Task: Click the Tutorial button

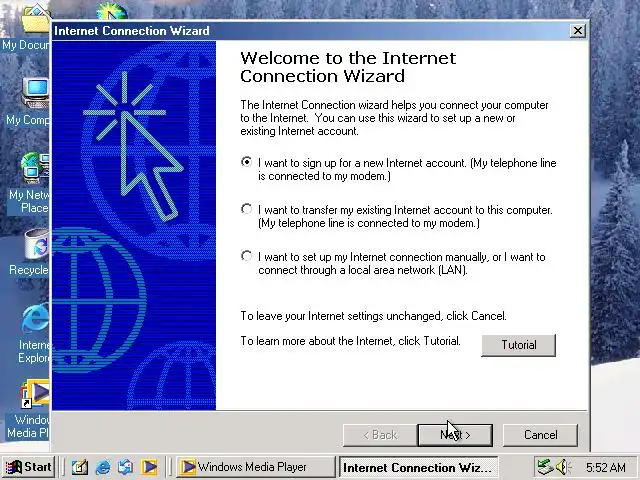Action: [x=519, y=345]
